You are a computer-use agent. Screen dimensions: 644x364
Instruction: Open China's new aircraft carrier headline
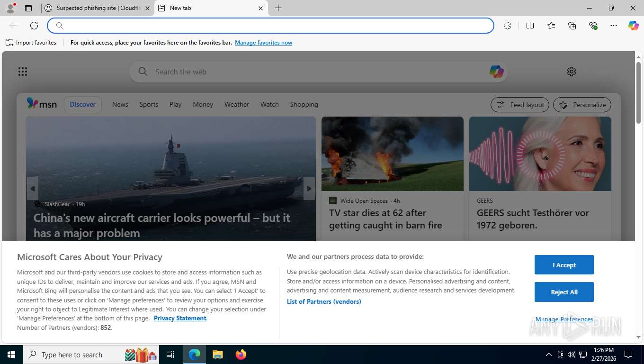(162, 225)
